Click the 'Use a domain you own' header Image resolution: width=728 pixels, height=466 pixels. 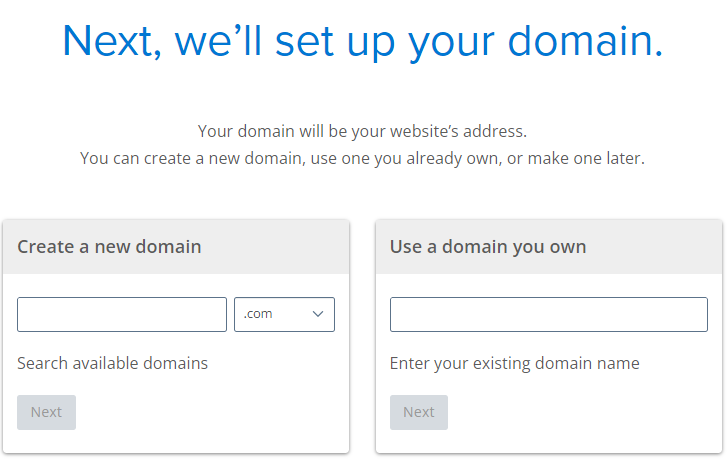pos(488,246)
